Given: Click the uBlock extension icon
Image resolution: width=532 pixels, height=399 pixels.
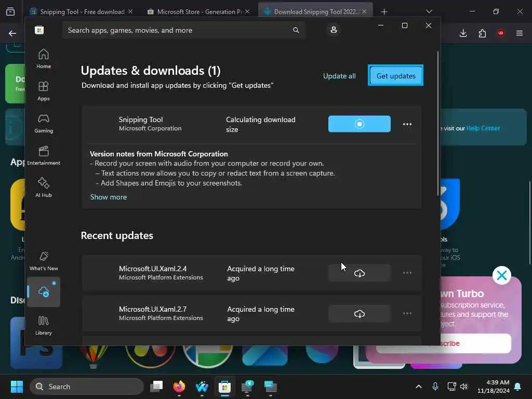Looking at the screenshot, I should [501, 33].
